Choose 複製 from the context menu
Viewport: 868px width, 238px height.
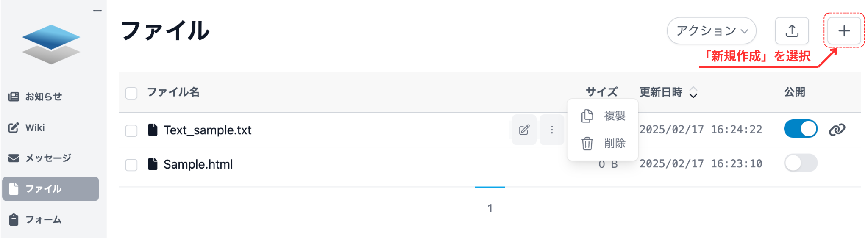point(604,116)
